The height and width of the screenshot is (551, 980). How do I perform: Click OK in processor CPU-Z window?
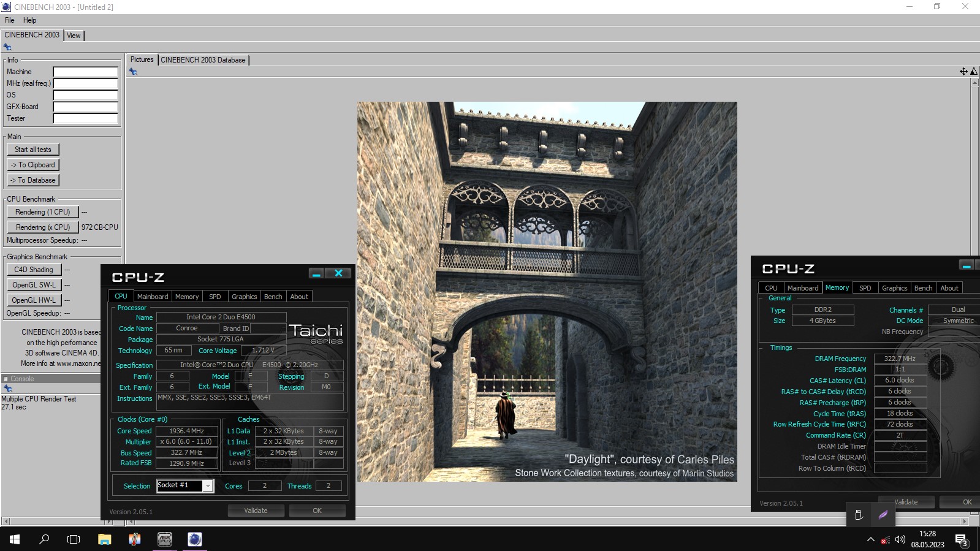(317, 511)
